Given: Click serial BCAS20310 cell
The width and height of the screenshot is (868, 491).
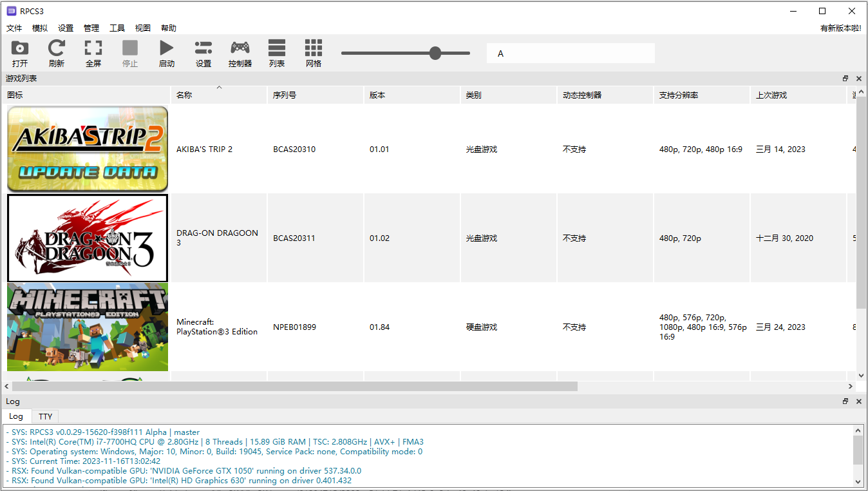Looking at the screenshot, I should 316,149.
